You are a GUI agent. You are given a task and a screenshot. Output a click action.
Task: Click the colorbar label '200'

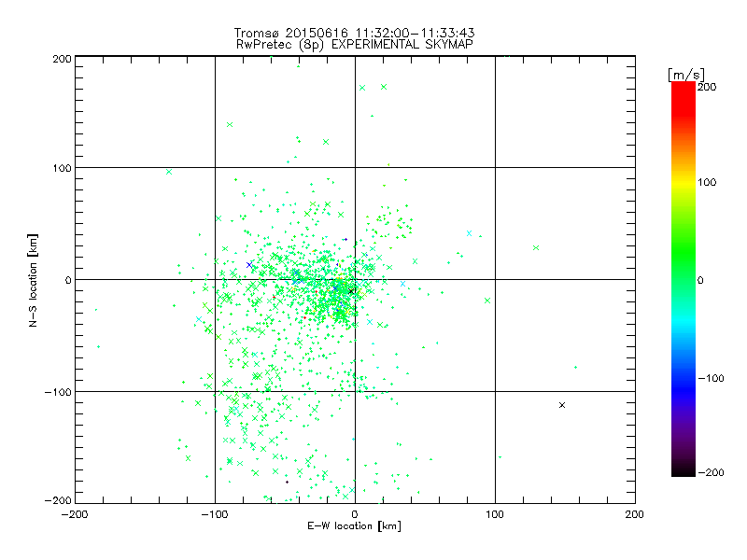tap(707, 87)
